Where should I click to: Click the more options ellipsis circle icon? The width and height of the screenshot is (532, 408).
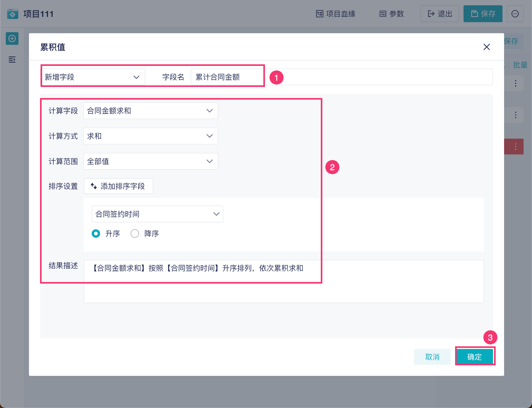tap(515, 14)
